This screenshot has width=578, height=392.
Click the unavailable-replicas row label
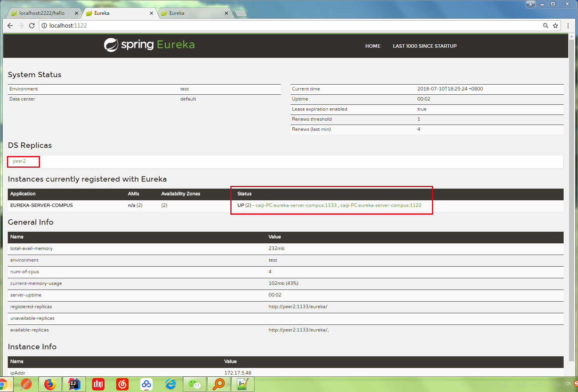[32, 318]
